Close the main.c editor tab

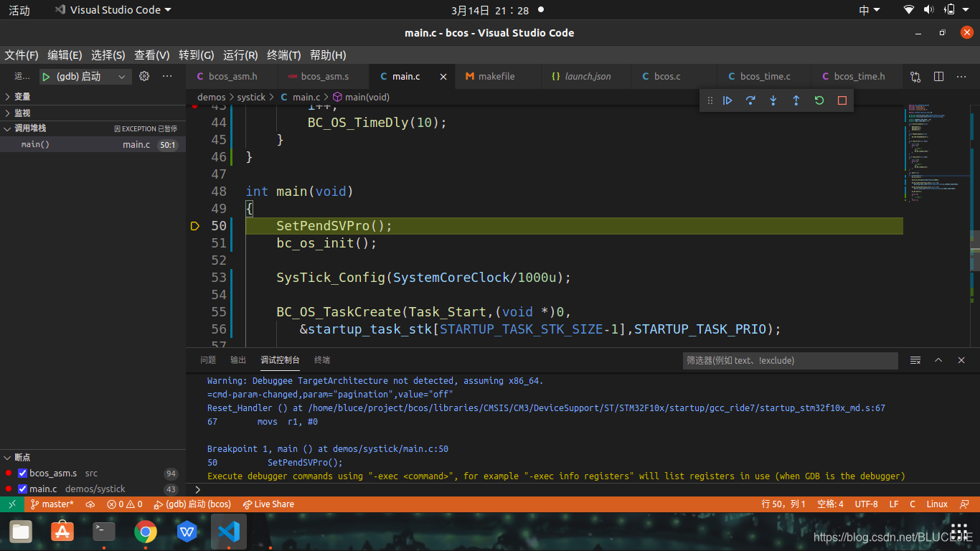443,76
